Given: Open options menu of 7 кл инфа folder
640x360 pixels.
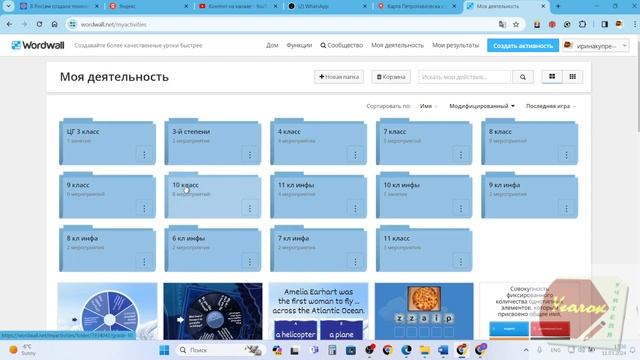Looking at the screenshot, I should (355, 262).
